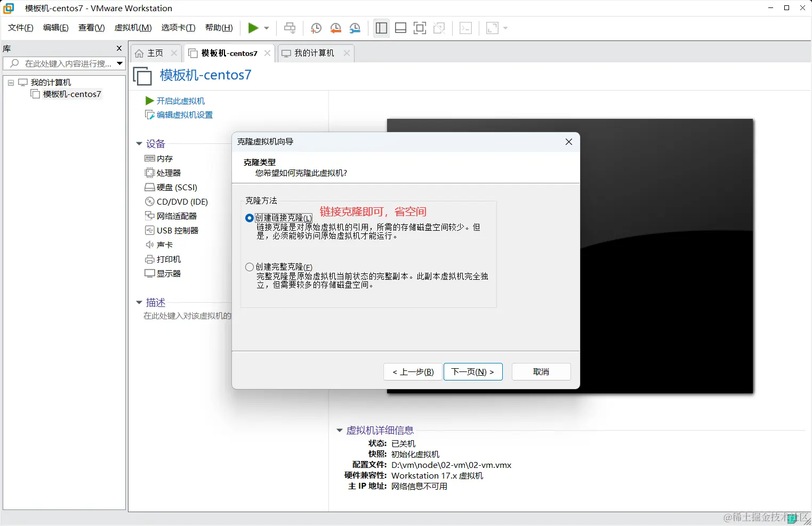
Task: Open snapshot manager with the wrench-clock icon
Action: point(355,28)
